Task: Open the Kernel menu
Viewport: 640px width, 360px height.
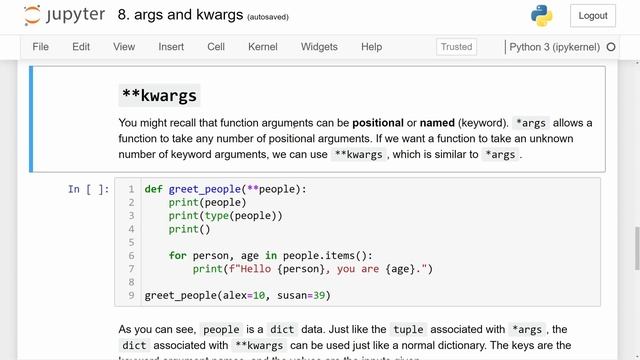Action: (262, 47)
